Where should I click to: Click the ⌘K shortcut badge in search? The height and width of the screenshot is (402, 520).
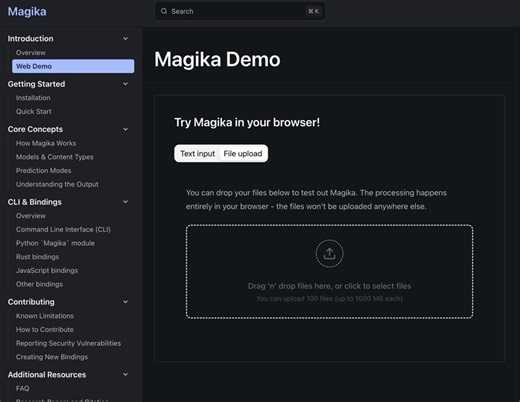point(313,11)
